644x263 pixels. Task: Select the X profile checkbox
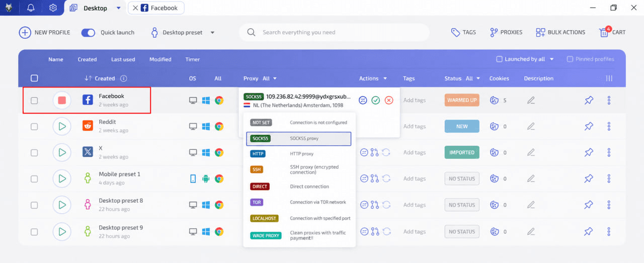coord(34,152)
